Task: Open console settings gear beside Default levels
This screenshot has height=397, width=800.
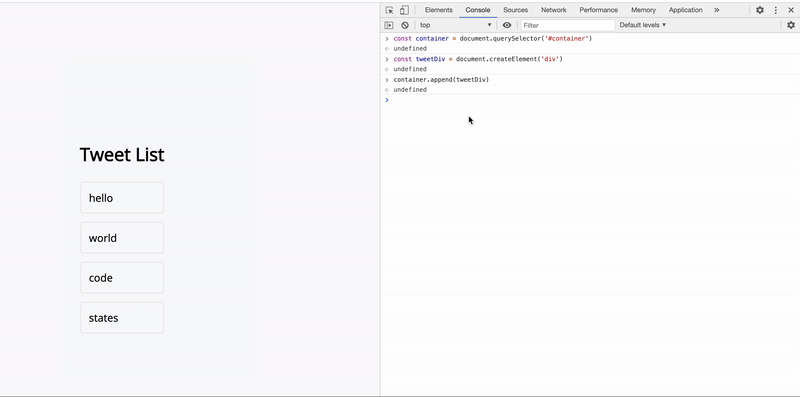Action: pos(791,25)
